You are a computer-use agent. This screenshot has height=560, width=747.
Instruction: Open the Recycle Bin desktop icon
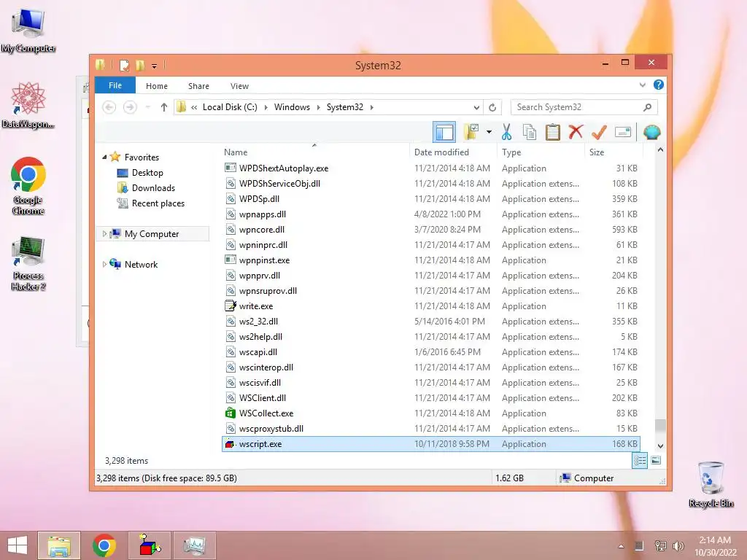pyautogui.click(x=711, y=484)
